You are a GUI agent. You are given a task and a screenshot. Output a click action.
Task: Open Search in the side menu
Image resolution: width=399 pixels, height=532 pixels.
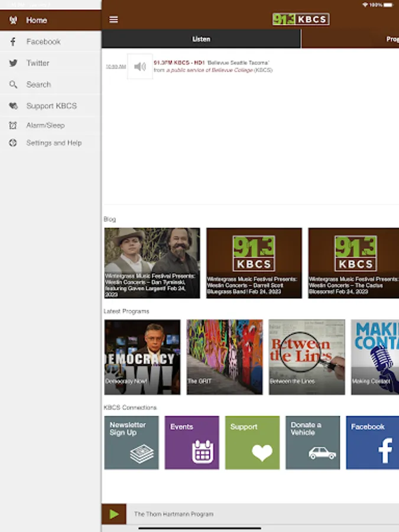click(51, 84)
